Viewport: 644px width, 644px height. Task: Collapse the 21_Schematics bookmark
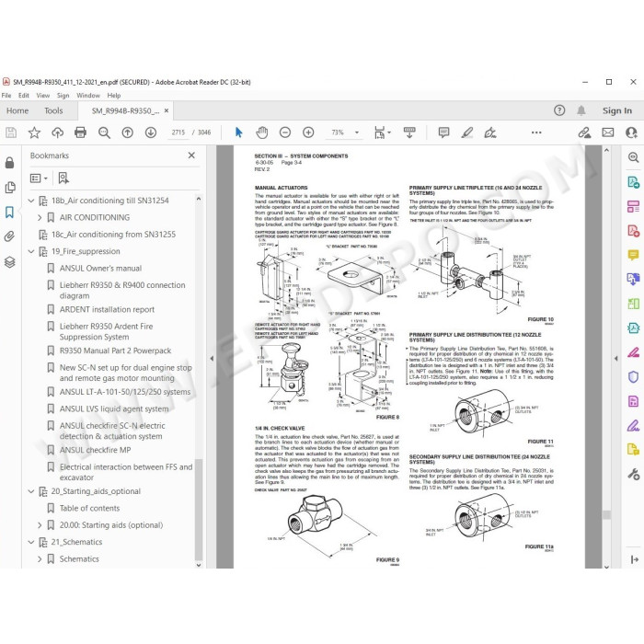pos(31,542)
